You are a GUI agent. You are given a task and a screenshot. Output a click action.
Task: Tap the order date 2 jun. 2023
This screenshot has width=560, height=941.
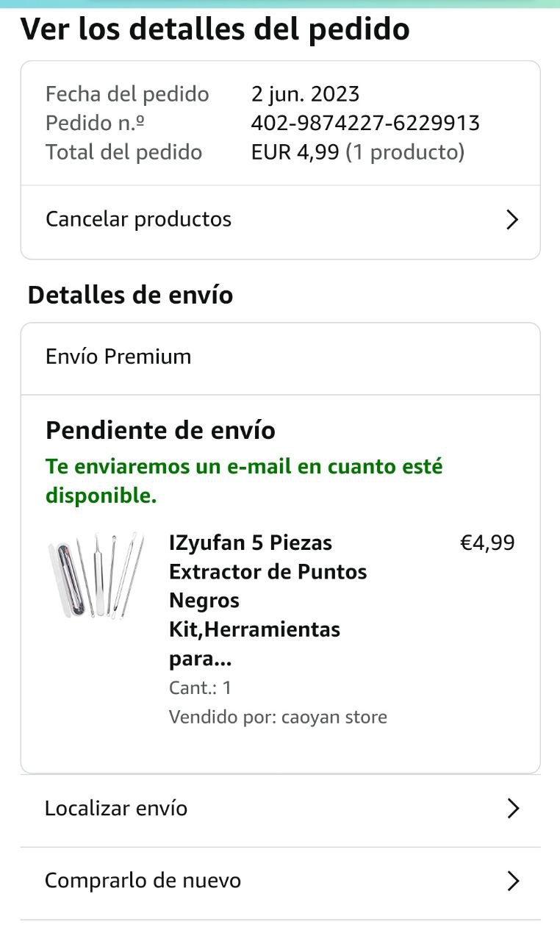coord(305,94)
